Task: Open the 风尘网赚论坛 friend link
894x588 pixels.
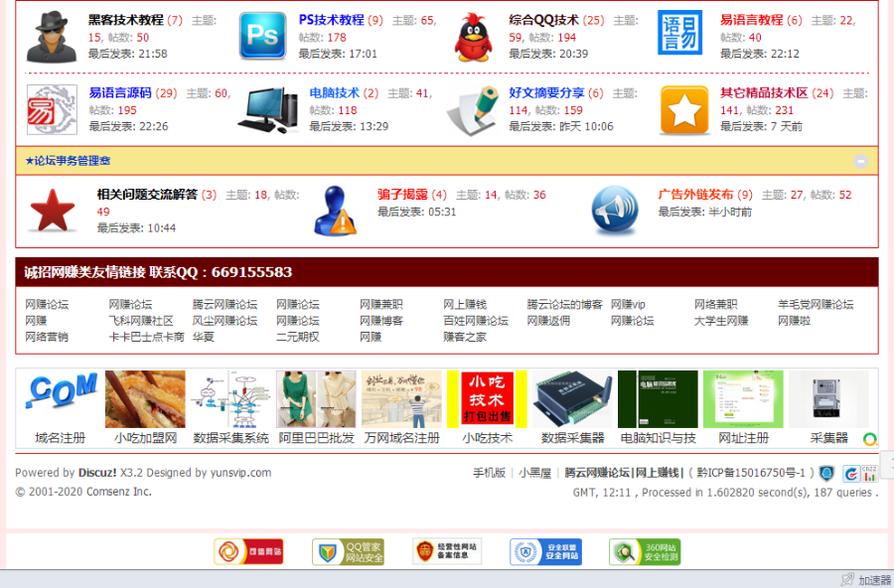Action: click(x=224, y=321)
